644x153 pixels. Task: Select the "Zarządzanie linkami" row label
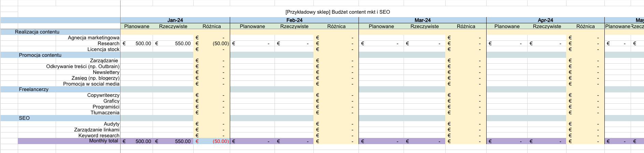[x=97, y=130]
